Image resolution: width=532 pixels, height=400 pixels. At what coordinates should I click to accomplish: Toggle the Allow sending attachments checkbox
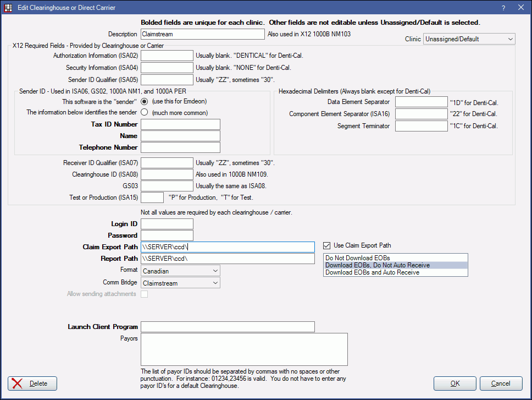[144, 294]
